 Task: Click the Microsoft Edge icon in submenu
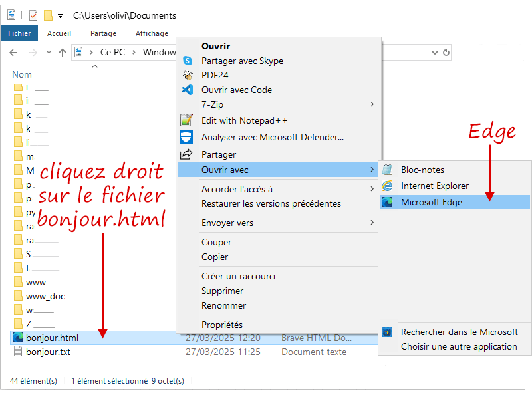pos(387,202)
